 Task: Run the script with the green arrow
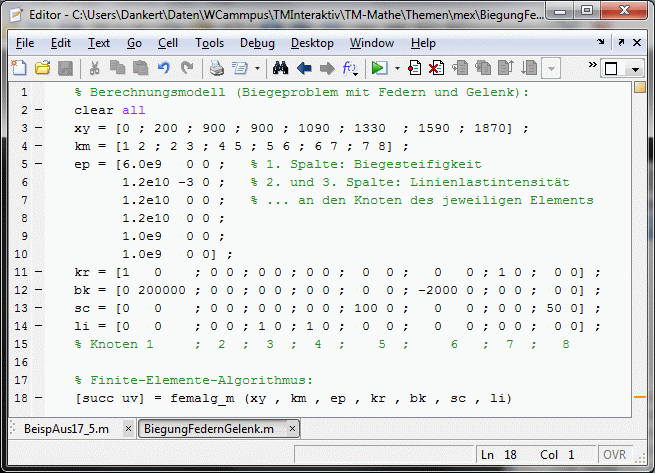click(x=378, y=68)
